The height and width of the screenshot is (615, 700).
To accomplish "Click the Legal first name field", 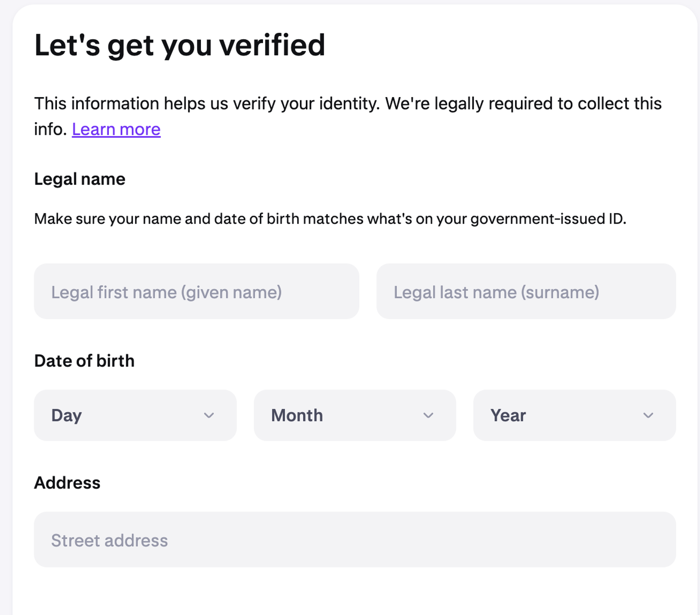I will click(x=196, y=291).
